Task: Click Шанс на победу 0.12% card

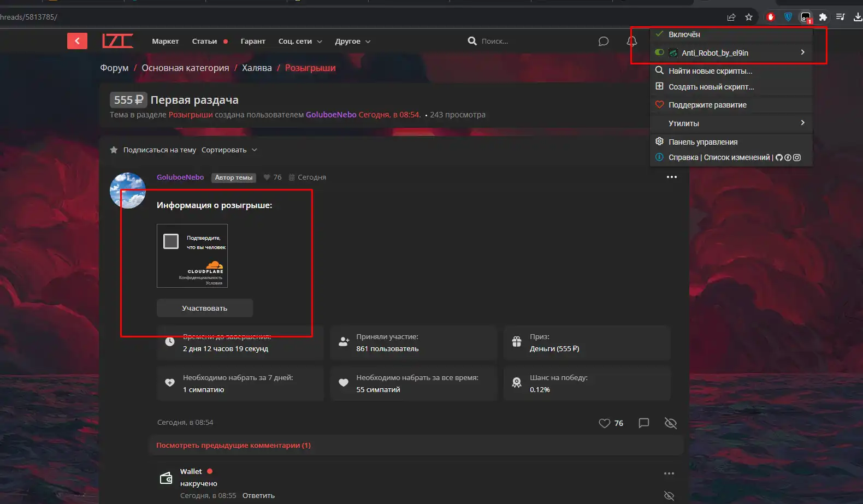Action: (587, 383)
